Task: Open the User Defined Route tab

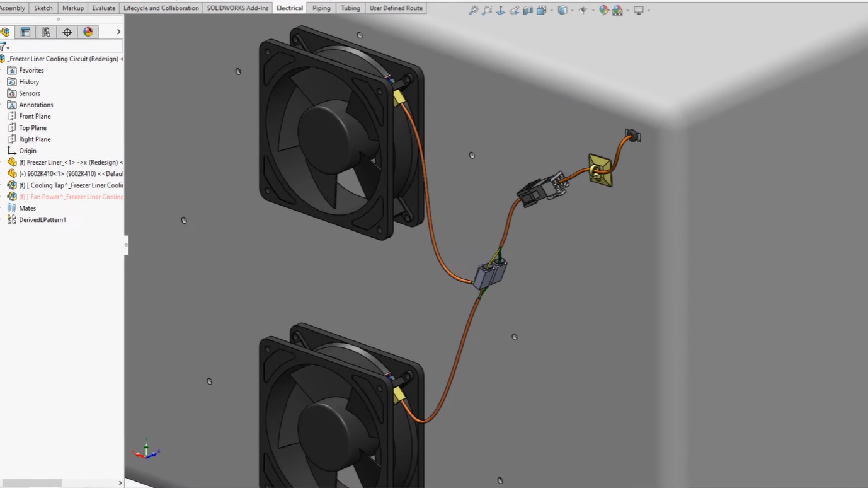Action: tap(396, 8)
